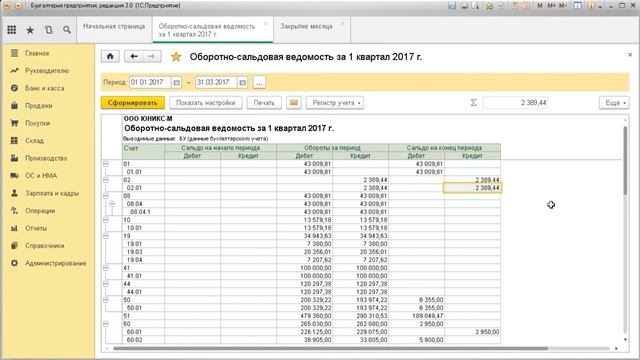The width and height of the screenshot is (640, 360).
Task: Open Производство section in sidebar
Action: (47, 158)
